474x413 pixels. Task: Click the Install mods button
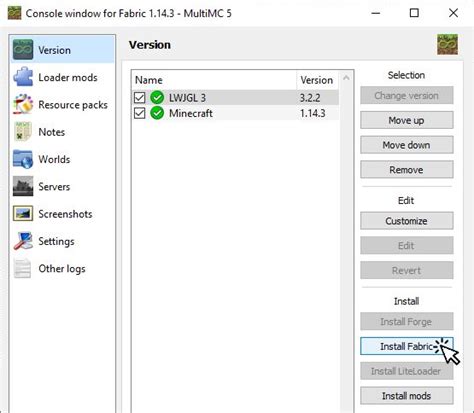pyautogui.click(x=407, y=396)
